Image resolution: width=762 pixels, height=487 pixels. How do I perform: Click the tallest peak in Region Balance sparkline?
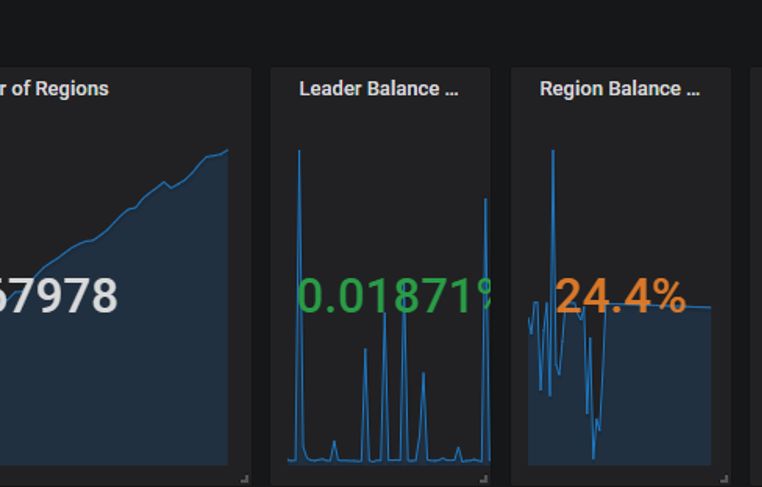pyautogui.click(x=552, y=153)
